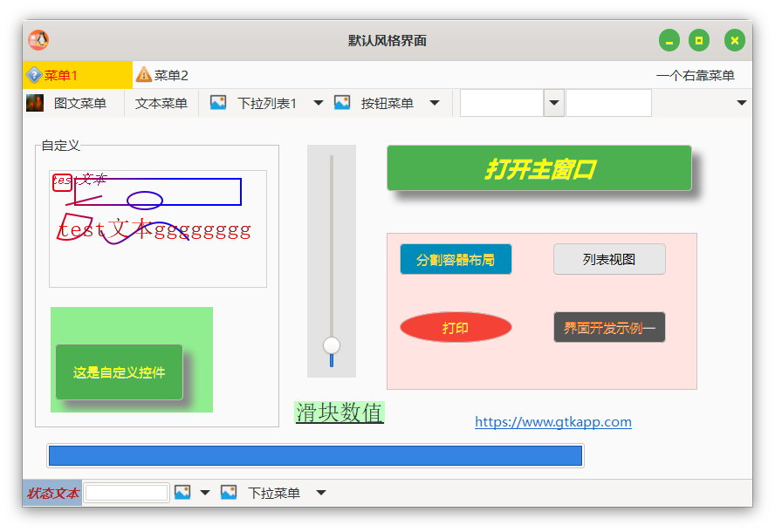Expand the 下拉列表1 dropdown arrow

click(319, 103)
